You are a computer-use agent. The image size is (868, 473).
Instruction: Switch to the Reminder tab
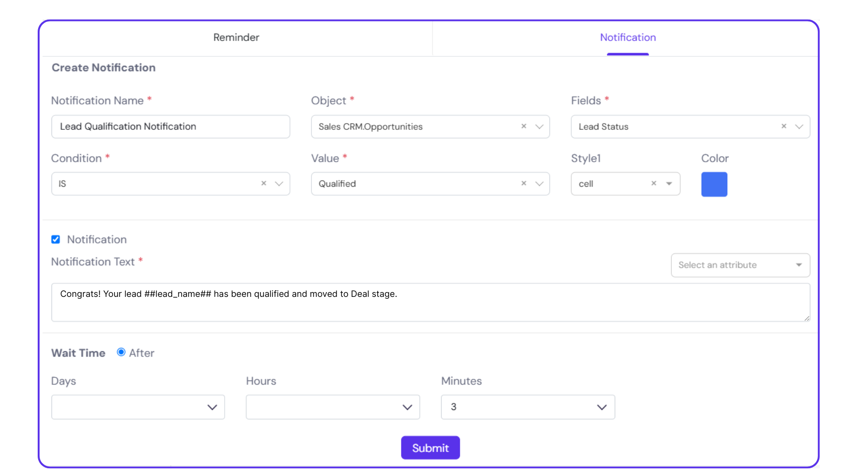click(x=236, y=38)
